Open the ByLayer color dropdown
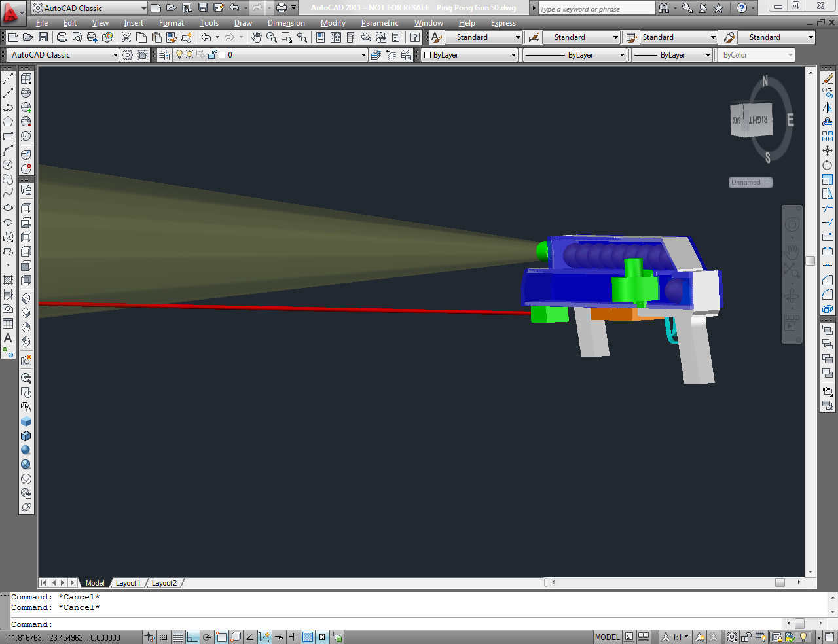The image size is (838, 644). pos(469,55)
